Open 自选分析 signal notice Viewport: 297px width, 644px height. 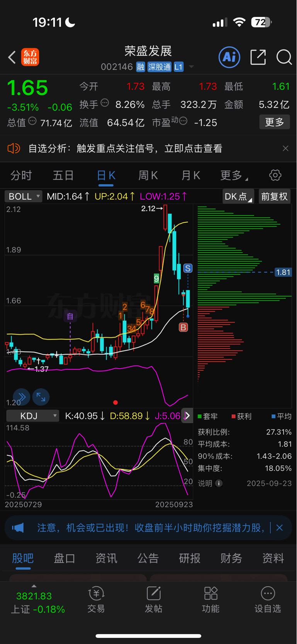(x=126, y=149)
